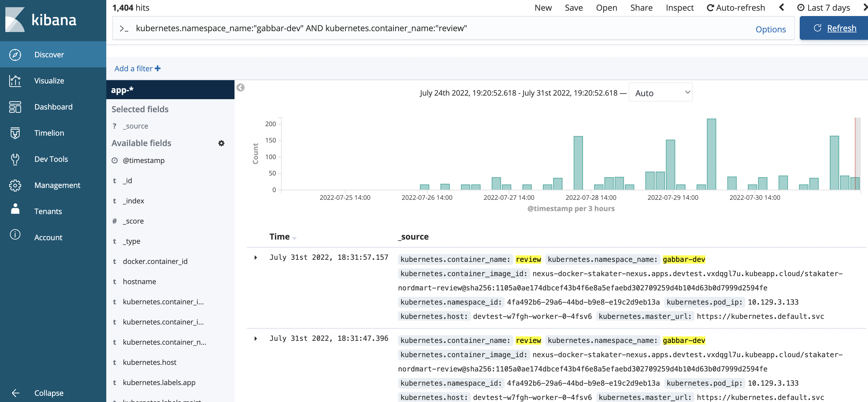Open the Auto interval dropdown

[x=660, y=93]
